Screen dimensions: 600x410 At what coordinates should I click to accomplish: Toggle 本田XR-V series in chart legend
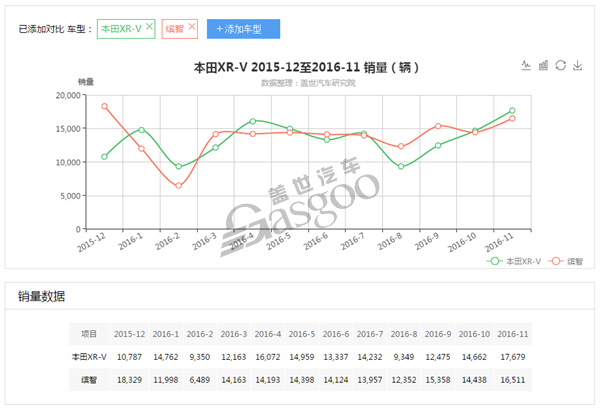(514, 261)
